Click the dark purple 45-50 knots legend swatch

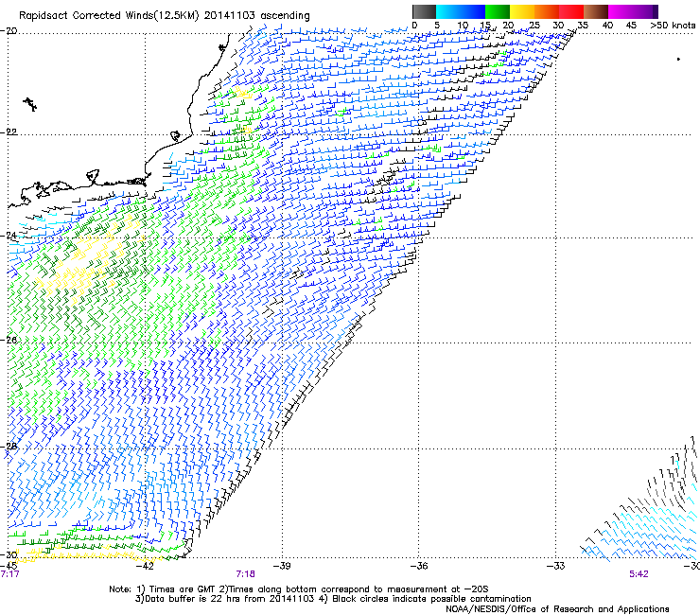[645, 11]
